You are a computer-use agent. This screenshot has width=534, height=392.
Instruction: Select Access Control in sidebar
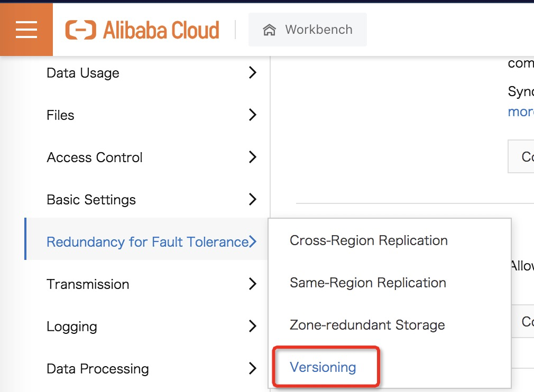click(x=95, y=157)
